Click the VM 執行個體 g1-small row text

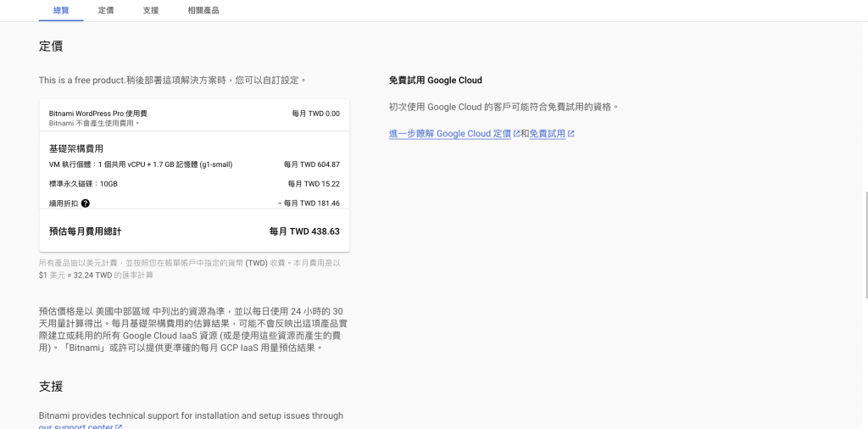pos(141,164)
